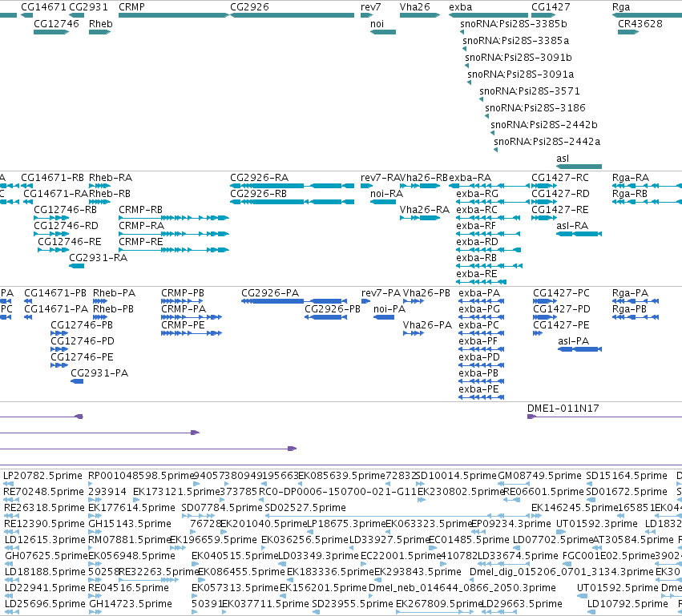The width and height of the screenshot is (682, 616).
Task: Select the asl-RA transcript label
Action: (x=572, y=226)
